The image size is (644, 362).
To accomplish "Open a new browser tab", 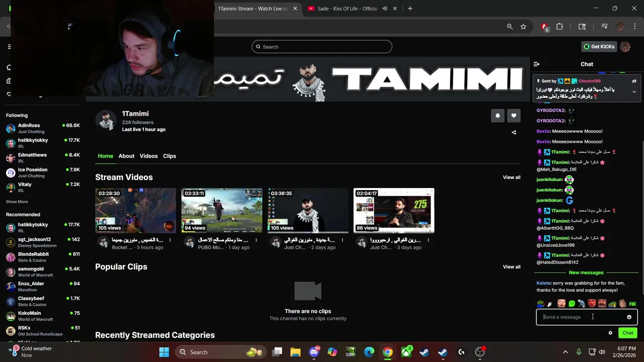I will [x=410, y=9].
